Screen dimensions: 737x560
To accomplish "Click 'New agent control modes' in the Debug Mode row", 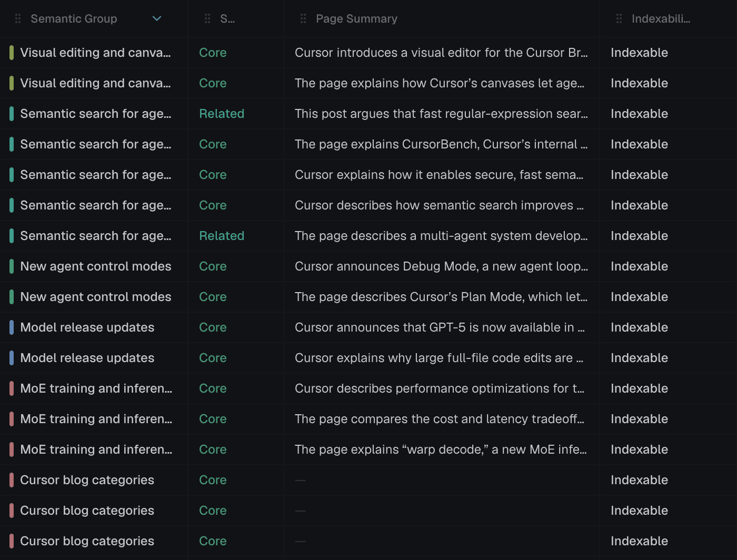I will 96,266.
